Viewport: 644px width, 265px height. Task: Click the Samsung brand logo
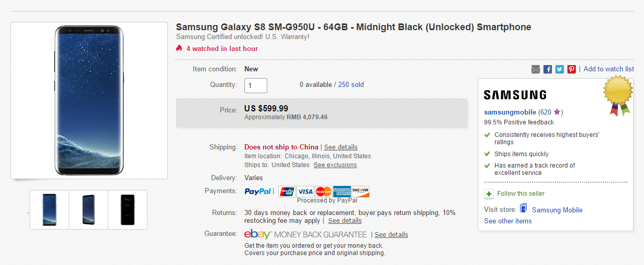click(515, 95)
